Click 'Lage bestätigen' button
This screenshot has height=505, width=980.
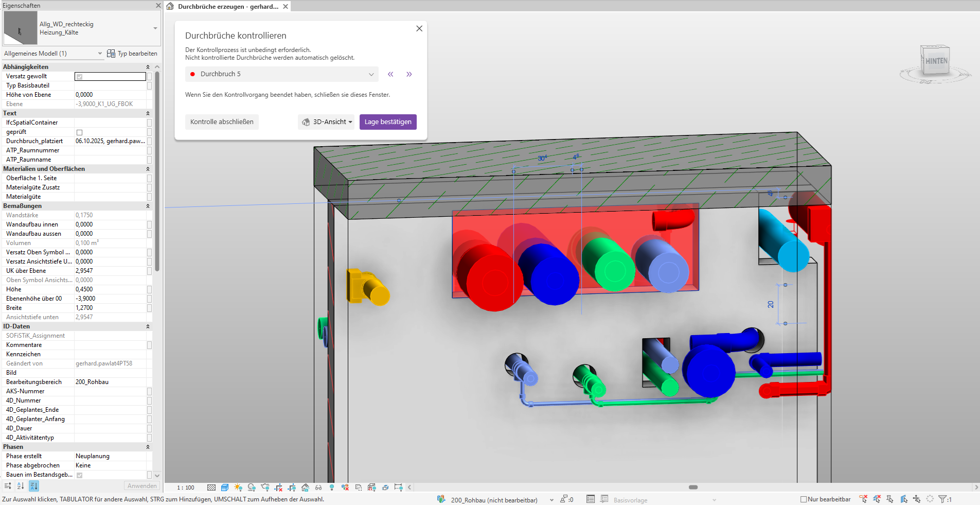pos(388,122)
